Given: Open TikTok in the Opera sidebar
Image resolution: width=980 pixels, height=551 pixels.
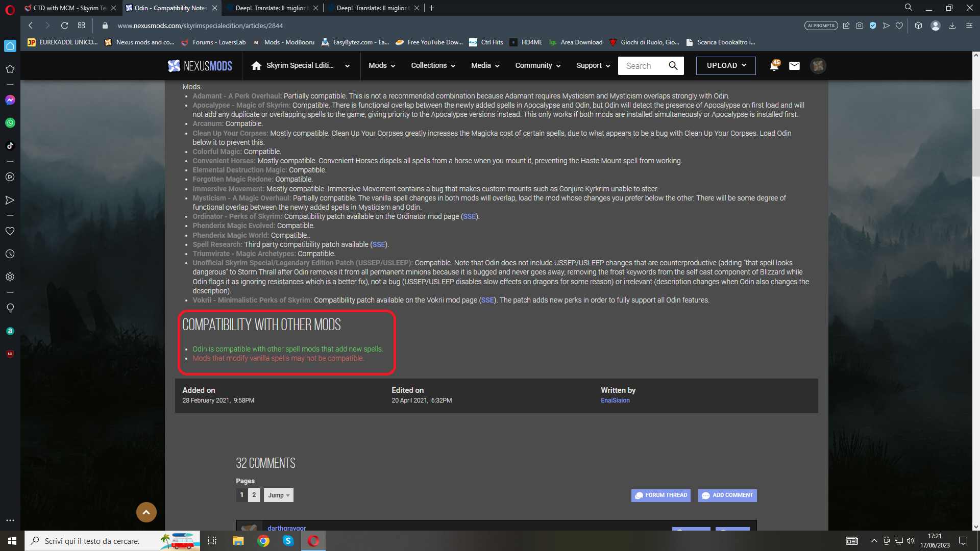Looking at the screenshot, I should point(10,146).
